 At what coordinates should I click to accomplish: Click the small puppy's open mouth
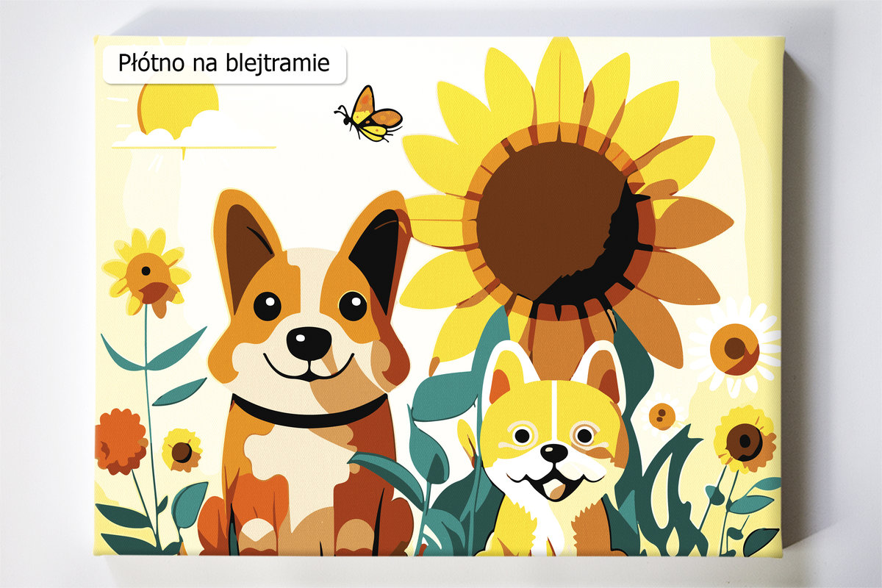click(x=553, y=487)
